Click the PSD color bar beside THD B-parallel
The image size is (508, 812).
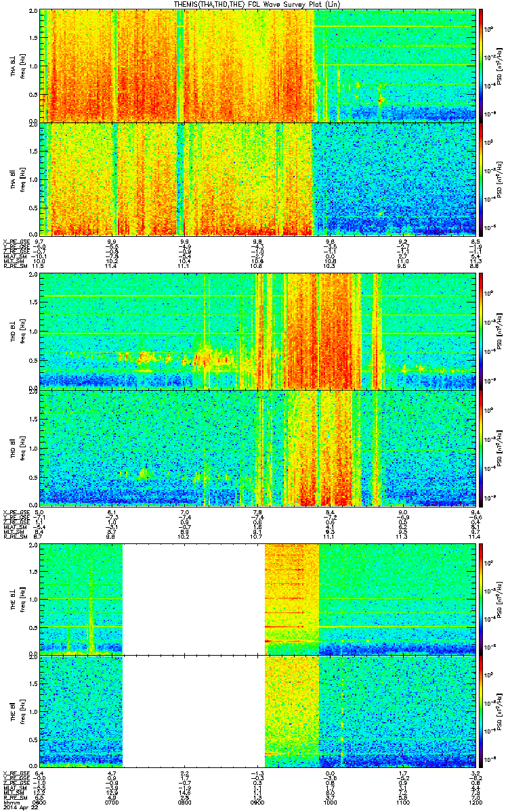pos(482,447)
